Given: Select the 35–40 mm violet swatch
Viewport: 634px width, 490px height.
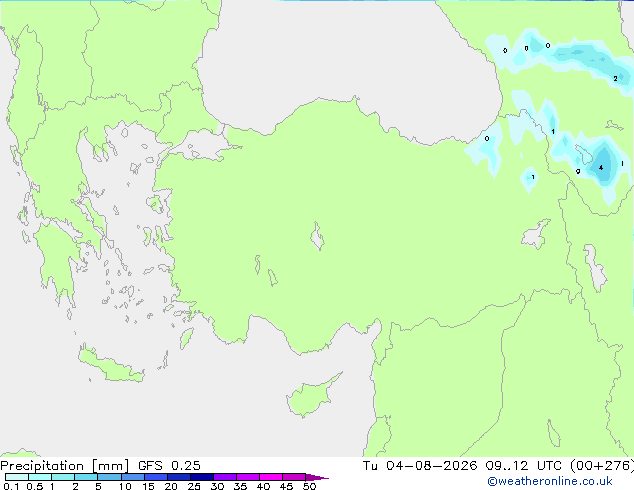Looking at the screenshot, I should 248,477.
